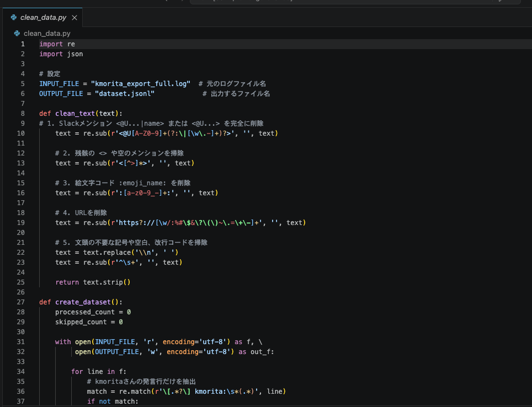
Task: Click 'processed_count = 0' on line 28
Action: pos(93,312)
